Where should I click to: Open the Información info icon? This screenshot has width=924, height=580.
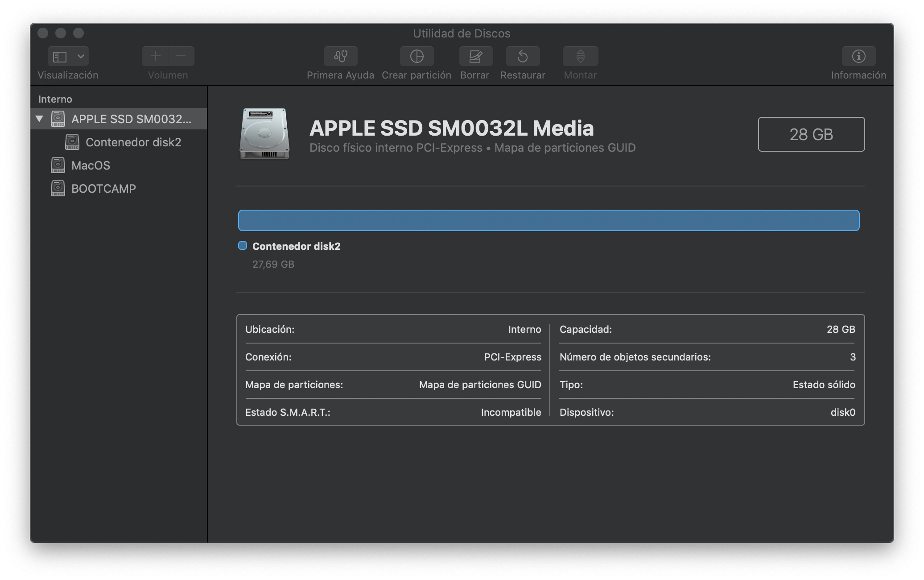[x=858, y=56]
